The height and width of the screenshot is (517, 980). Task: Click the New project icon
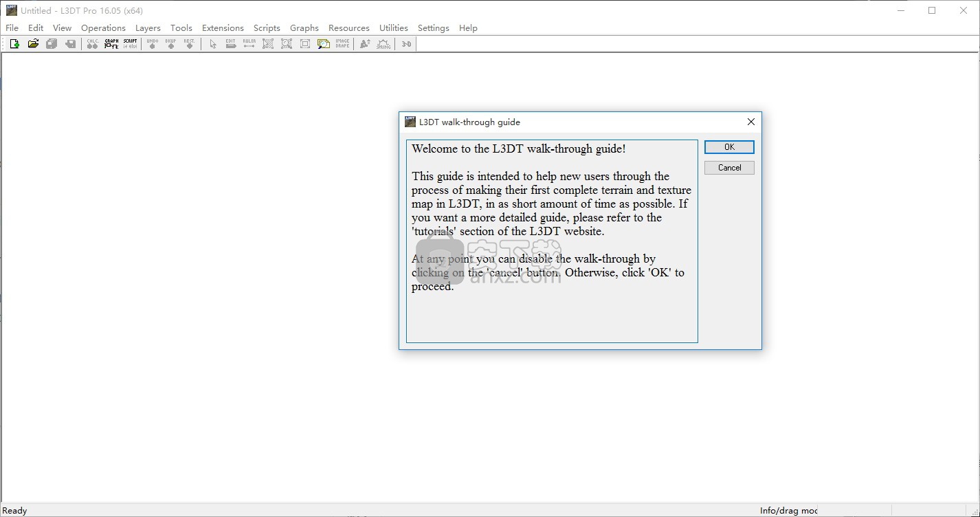(x=14, y=44)
